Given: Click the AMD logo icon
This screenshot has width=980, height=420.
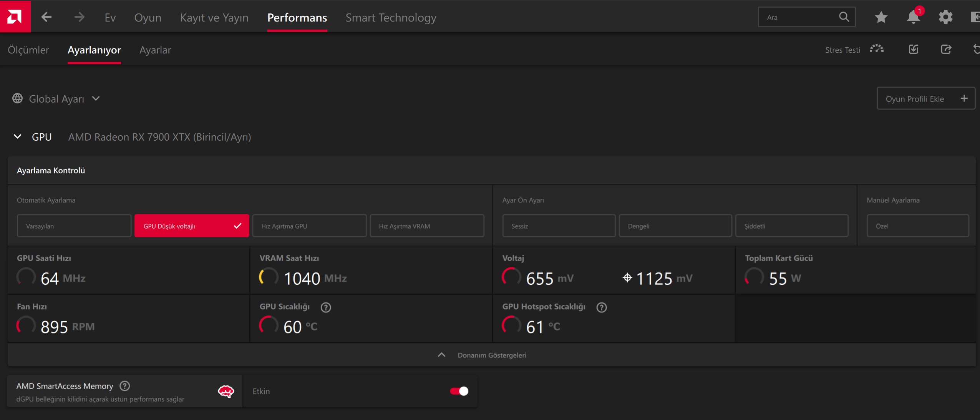Looking at the screenshot, I should [x=15, y=17].
